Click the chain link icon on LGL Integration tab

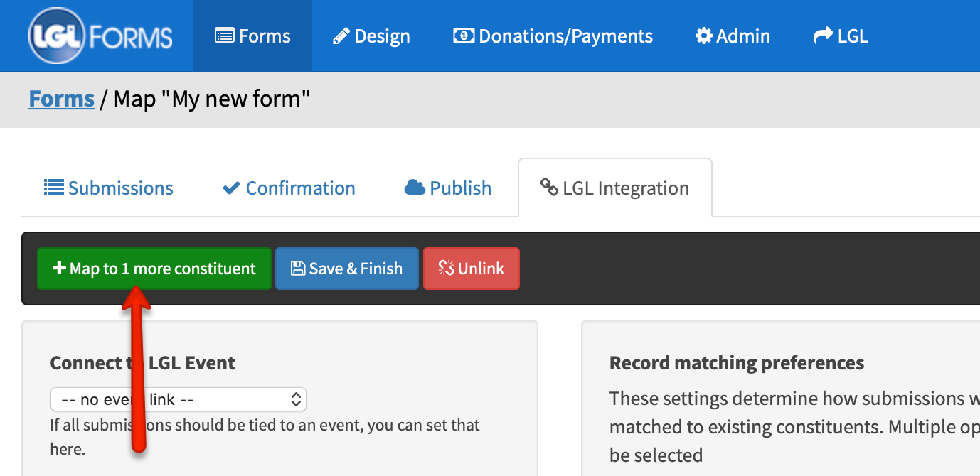[548, 188]
